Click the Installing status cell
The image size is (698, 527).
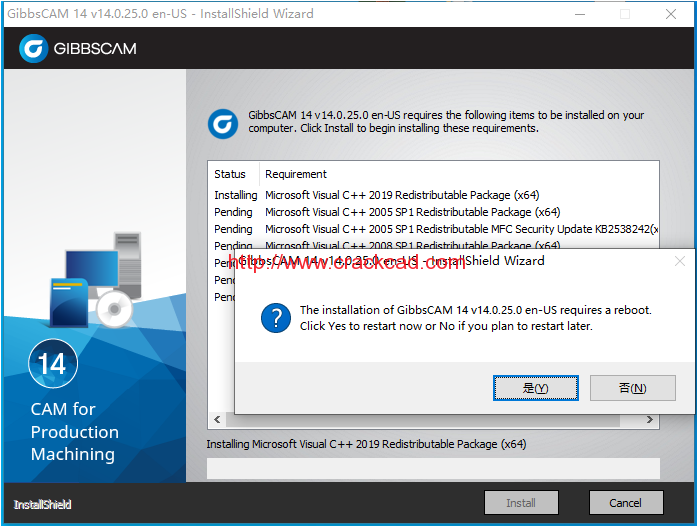235,195
